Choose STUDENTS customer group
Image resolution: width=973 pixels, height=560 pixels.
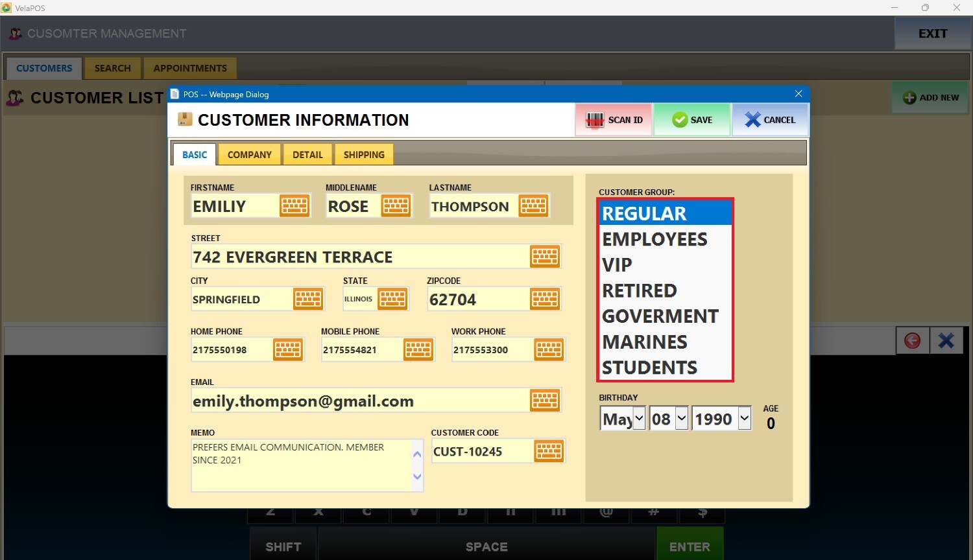649,367
